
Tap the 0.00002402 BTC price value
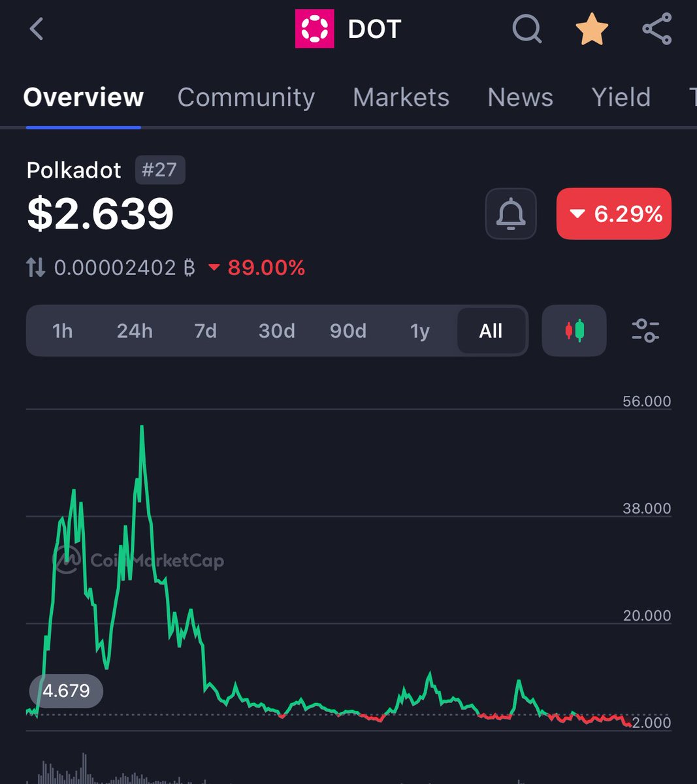coord(124,267)
